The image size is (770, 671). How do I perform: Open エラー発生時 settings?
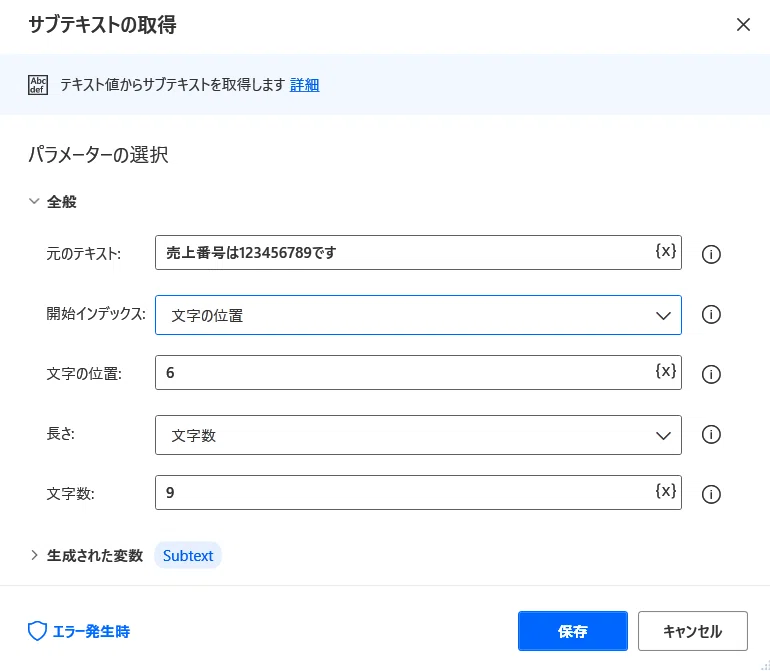[x=79, y=631]
